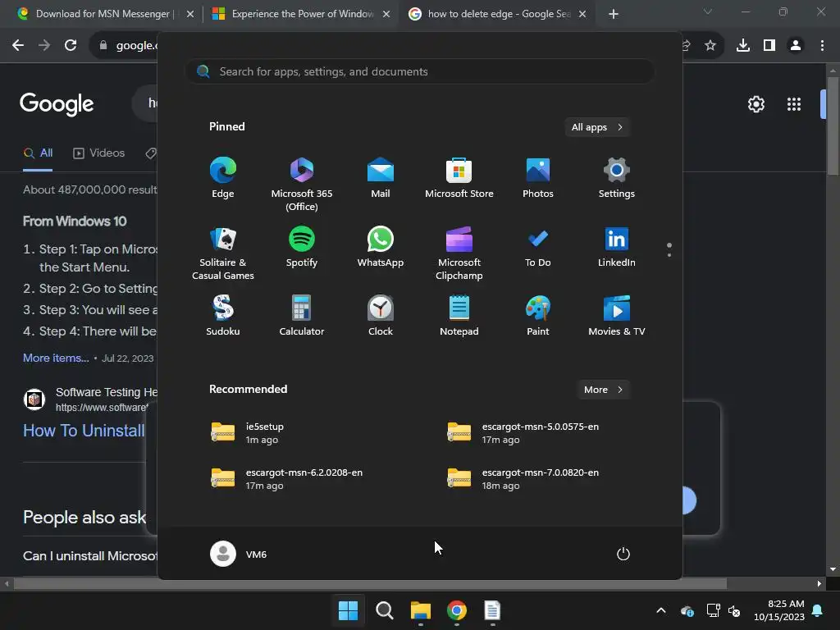
Task: Open the Mail app
Action: pos(381,178)
